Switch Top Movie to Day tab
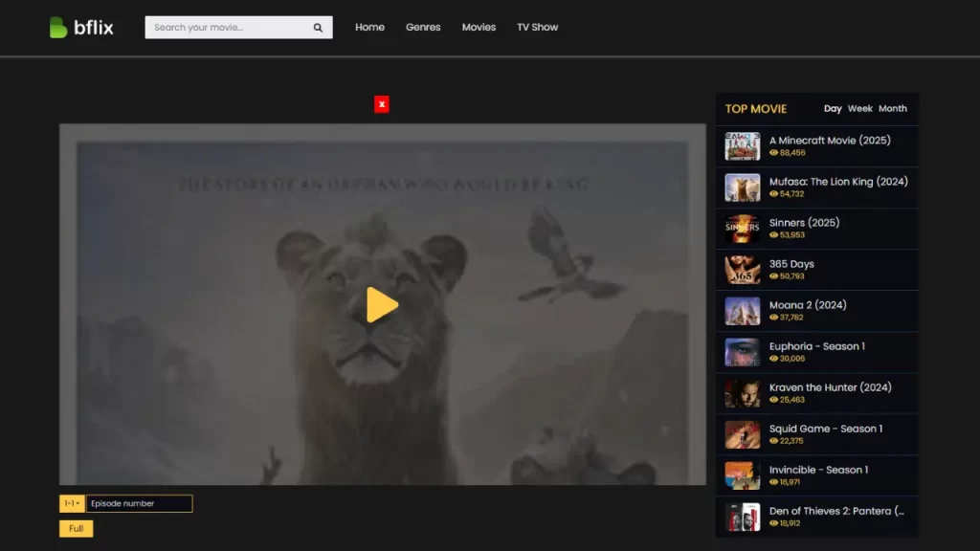The width and height of the screenshot is (980, 551). [x=833, y=109]
